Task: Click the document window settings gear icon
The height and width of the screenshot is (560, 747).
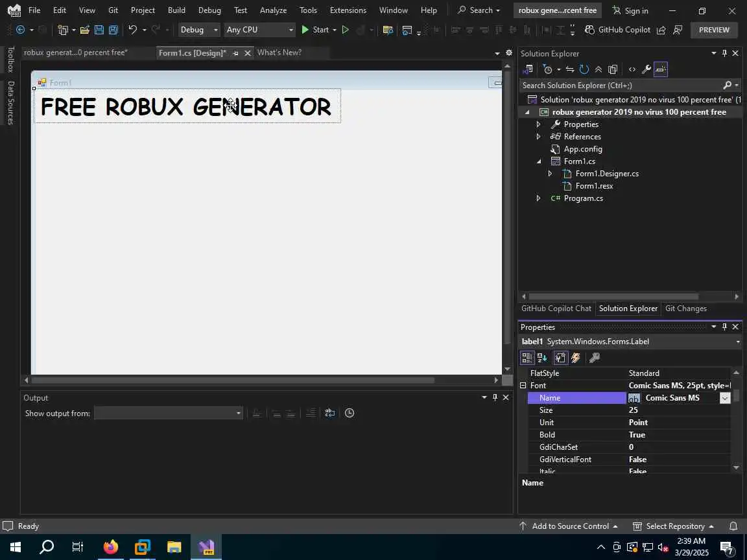Action: point(509,53)
